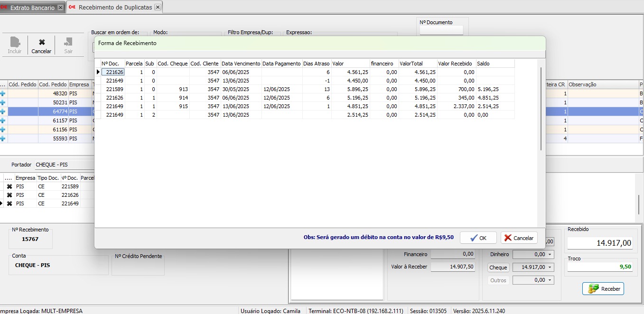Open the Cheque amount dropdown arrow

click(x=550, y=268)
